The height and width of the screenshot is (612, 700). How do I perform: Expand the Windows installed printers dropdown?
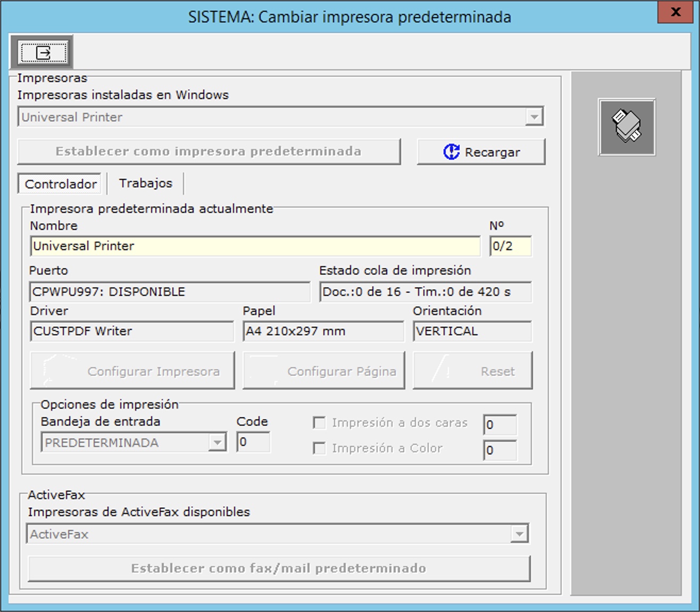pyautogui.click(x=533, y=117)
